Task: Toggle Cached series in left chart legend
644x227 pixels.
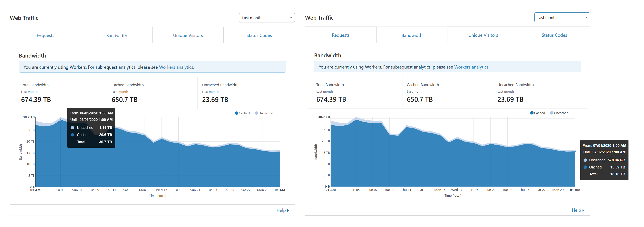Action: point(242,113)
